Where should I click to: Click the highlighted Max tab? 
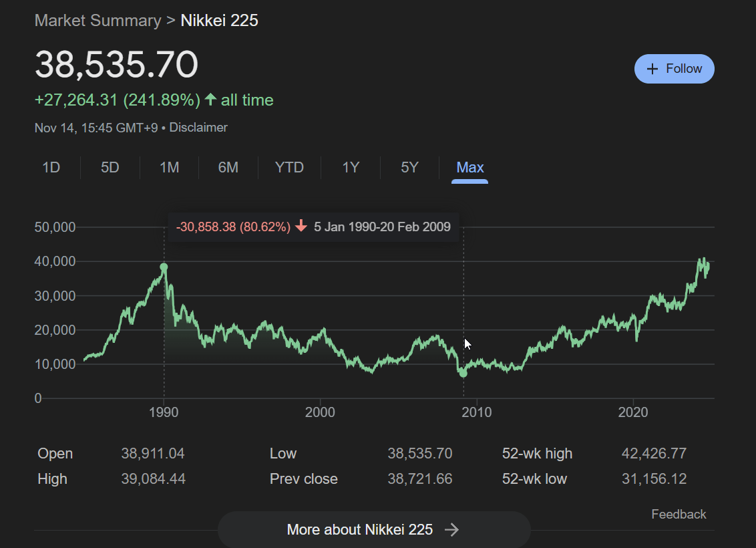pos(469,167)
